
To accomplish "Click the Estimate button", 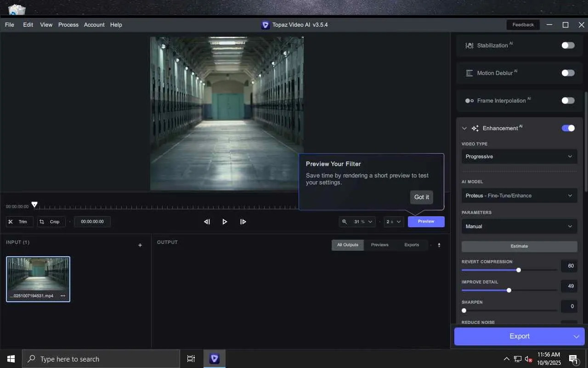I will (519, 246).
